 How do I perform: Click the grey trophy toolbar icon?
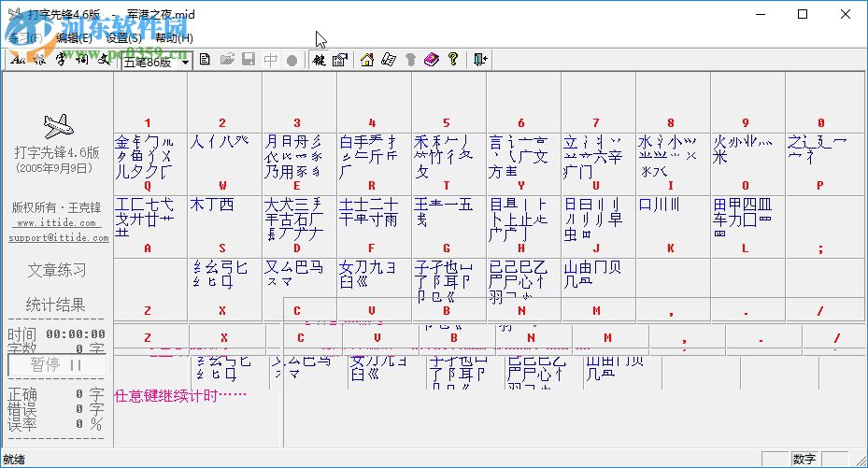point(410,59)
